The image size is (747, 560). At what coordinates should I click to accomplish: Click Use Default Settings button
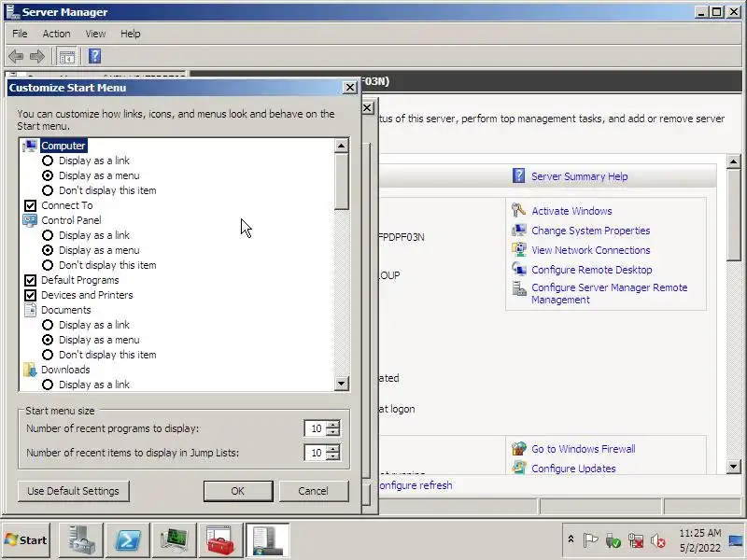pos(74,491)
